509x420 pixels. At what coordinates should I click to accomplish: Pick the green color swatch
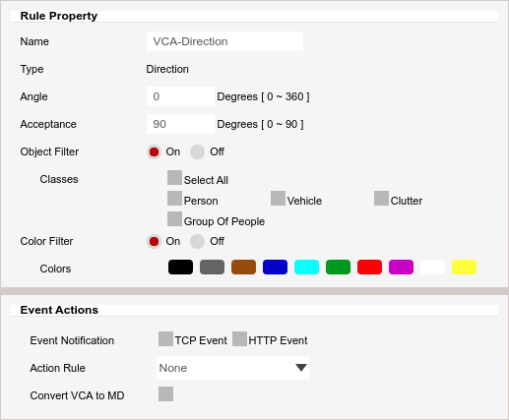pos(338,267)
